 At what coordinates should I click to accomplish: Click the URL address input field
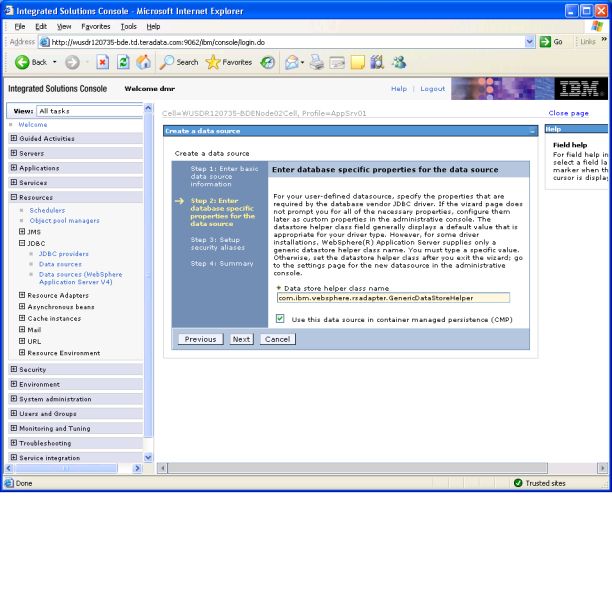coord(287,42)
